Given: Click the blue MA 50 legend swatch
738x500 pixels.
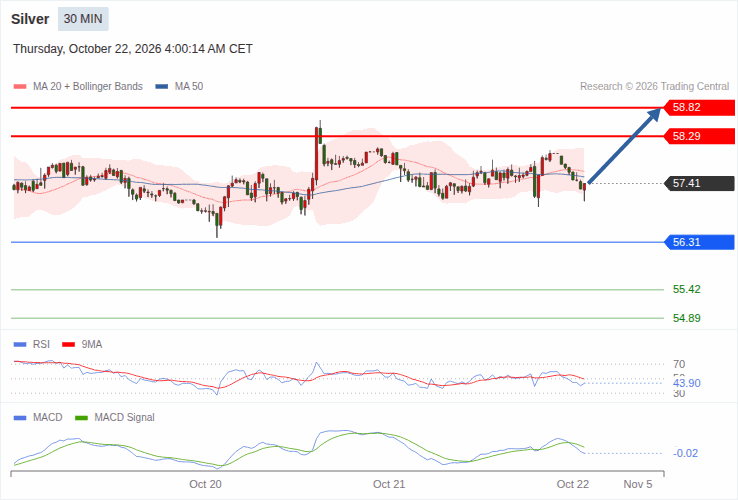Looking at the screenshot, I should pyautogui.click(x=162, y=87).
